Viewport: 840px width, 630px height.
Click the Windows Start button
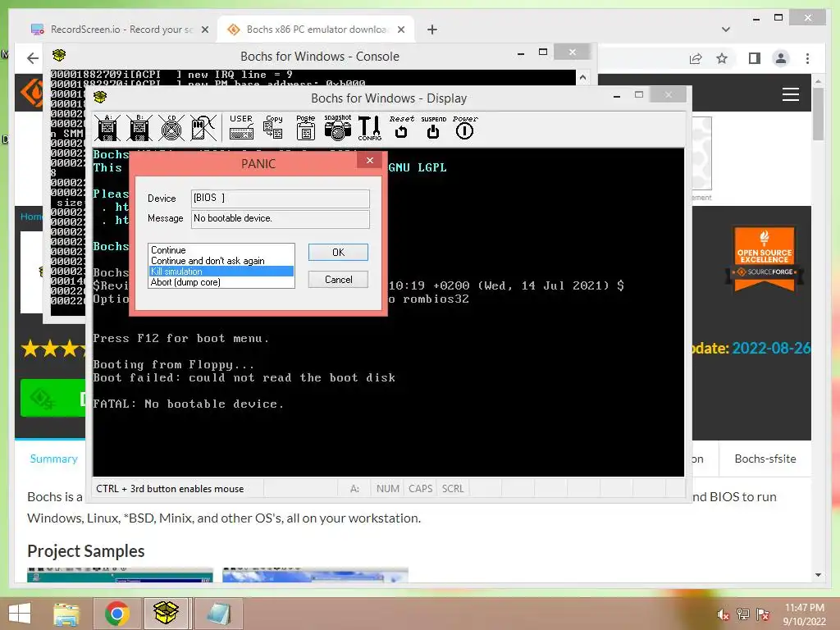tap(20, 614)
